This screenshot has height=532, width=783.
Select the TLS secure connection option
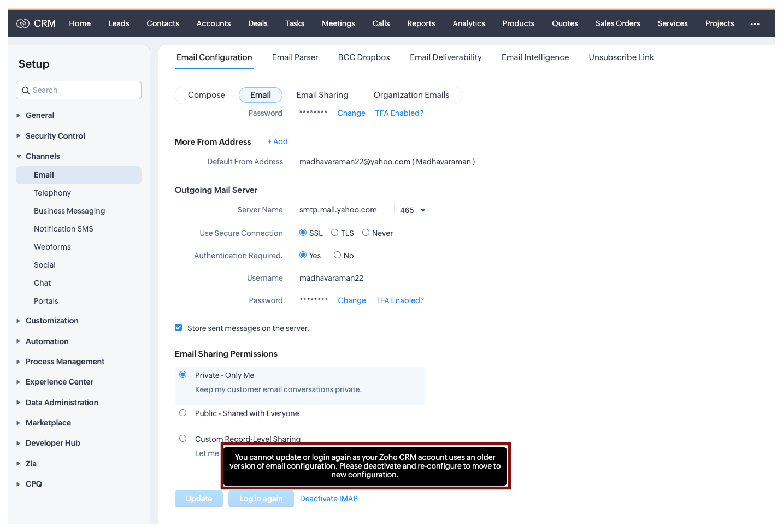click(335, 233)
